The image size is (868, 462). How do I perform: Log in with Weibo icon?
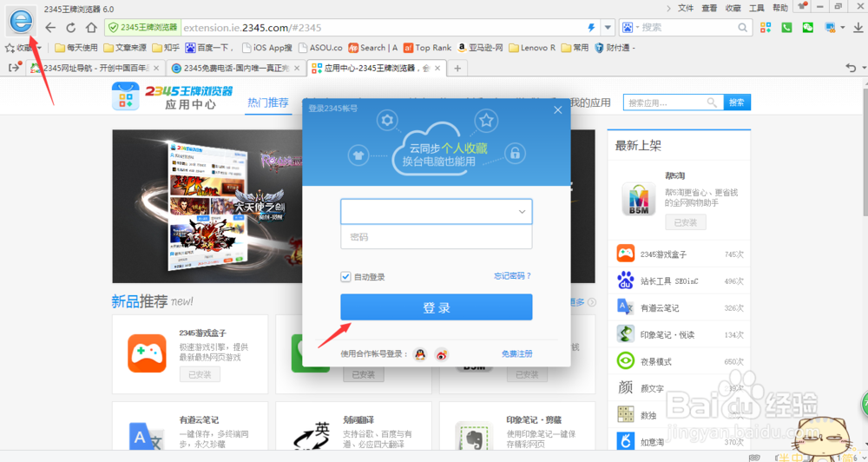point(441,354)
